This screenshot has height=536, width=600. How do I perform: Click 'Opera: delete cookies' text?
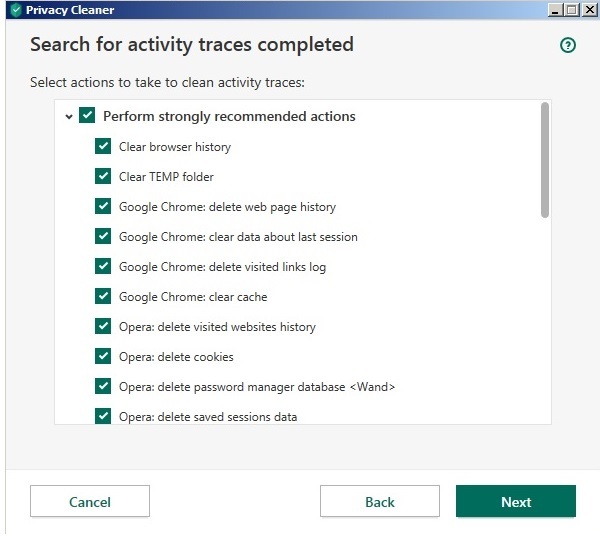tap(176, 357)
